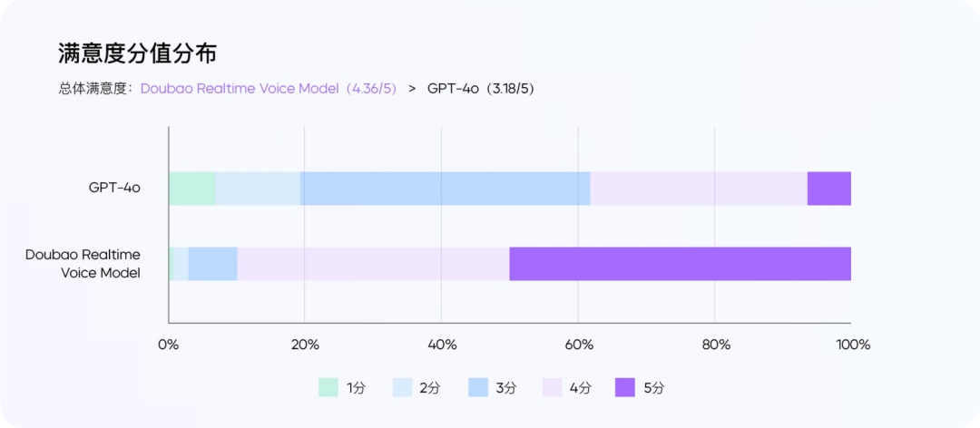Select Doubao's blue 3分 bar segment
The height and width of the screenshot is (428, 980).
tap(213, 264)
